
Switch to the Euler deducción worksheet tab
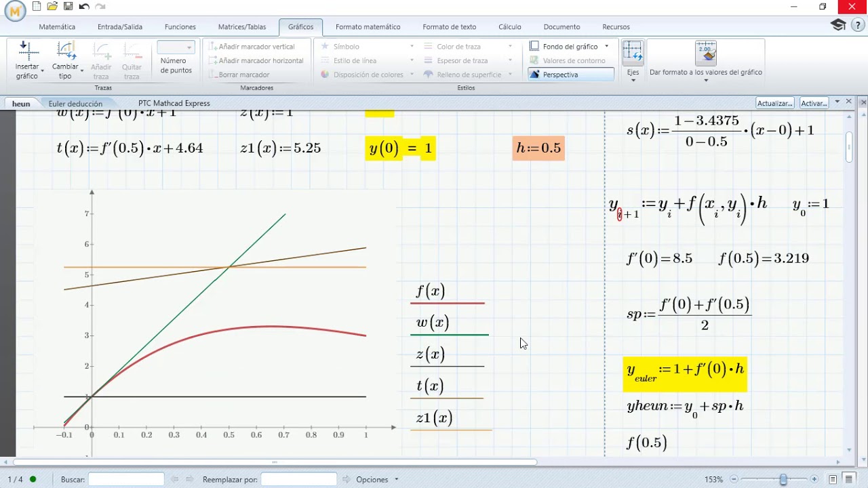[x=75, y=104]
